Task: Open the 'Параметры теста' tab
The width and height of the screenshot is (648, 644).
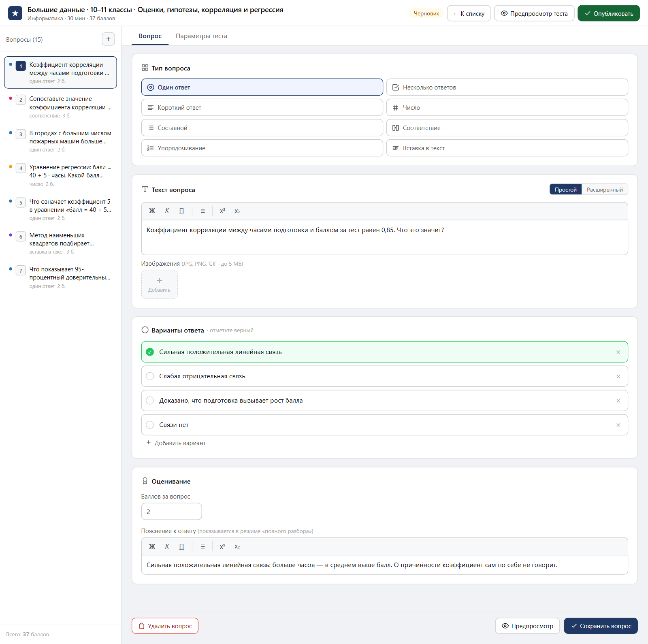Action: tap(201, 36)
